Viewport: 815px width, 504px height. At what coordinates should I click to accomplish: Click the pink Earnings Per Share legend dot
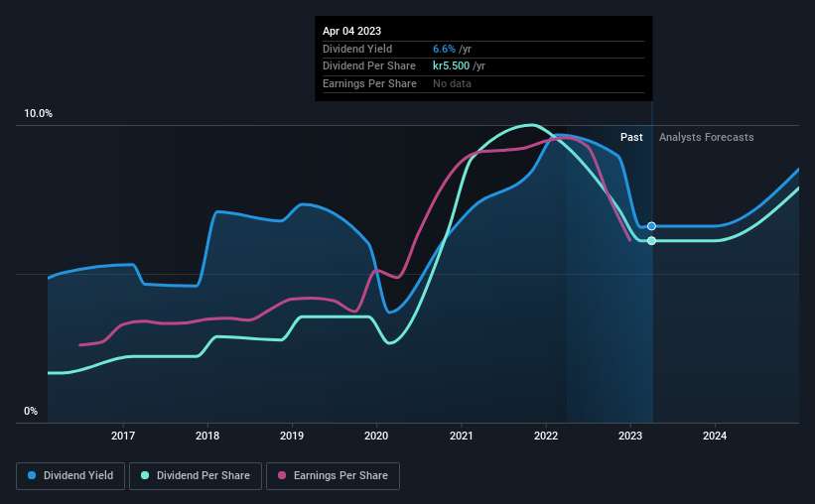point(282,475)
